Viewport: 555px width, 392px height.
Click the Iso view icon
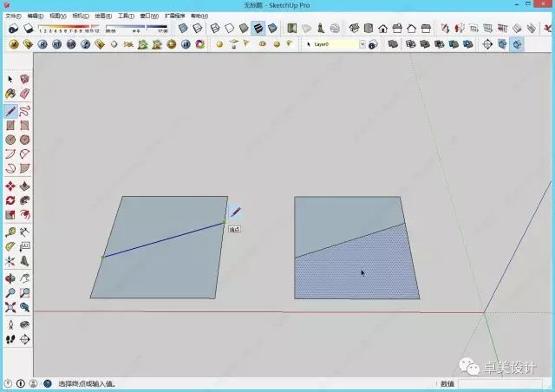(x=354, y=28)
